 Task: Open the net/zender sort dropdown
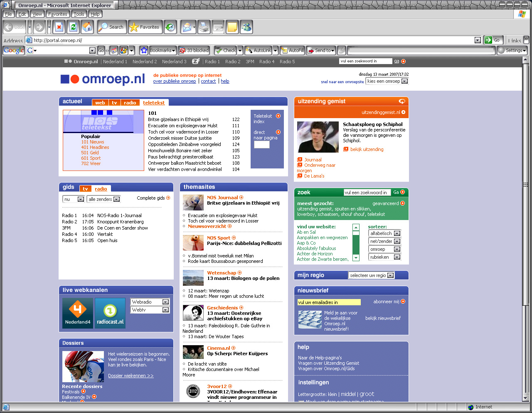tap(385, 241)
